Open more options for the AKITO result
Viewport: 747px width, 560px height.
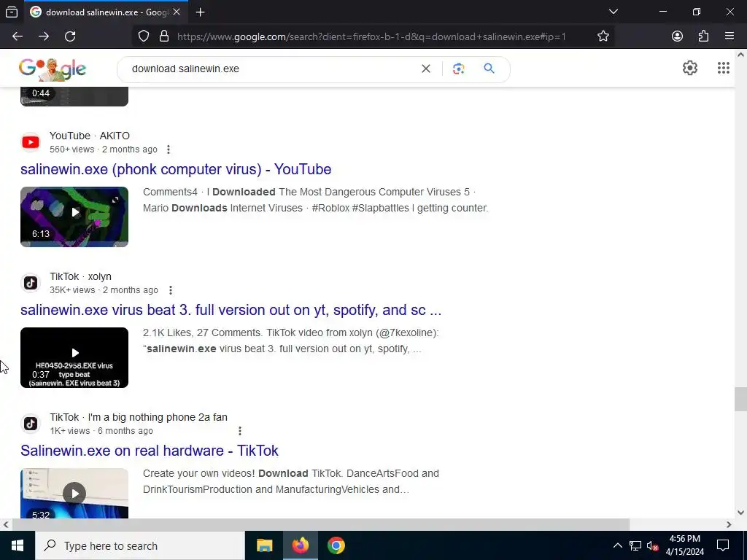169,149
